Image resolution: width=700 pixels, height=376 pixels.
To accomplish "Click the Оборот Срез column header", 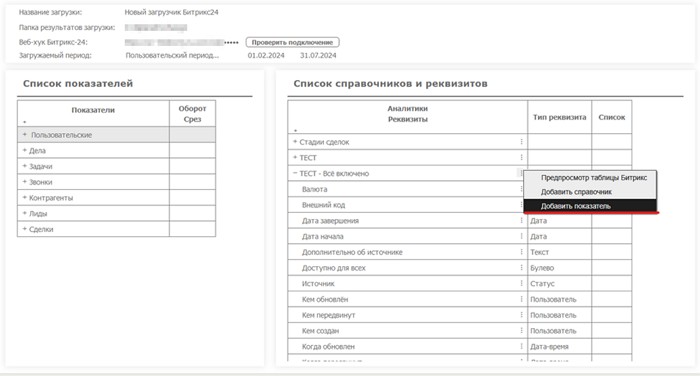I will tap(192, 113).
